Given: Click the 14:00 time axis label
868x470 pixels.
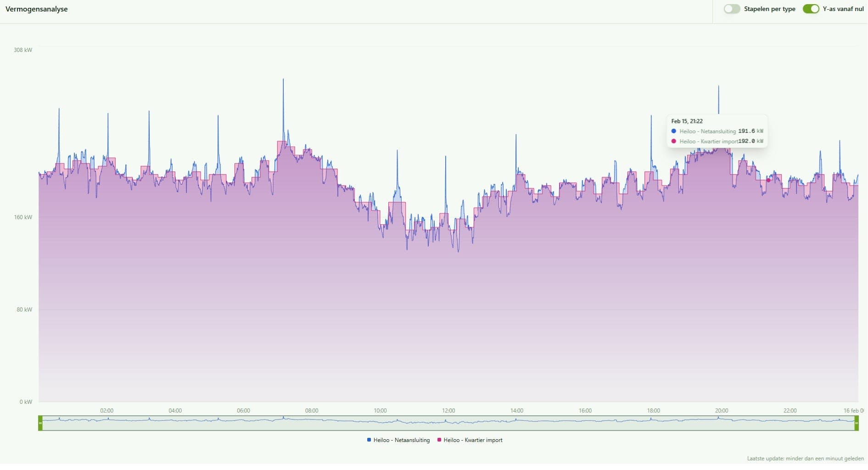Looking at the screenshot, I should [517, 411].
